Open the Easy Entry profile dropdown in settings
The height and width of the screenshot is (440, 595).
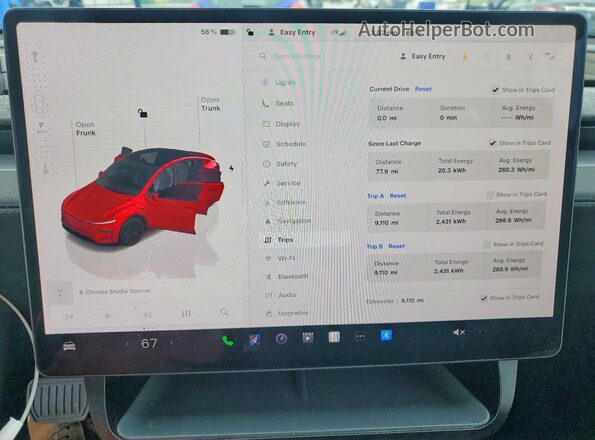point(423,57)
